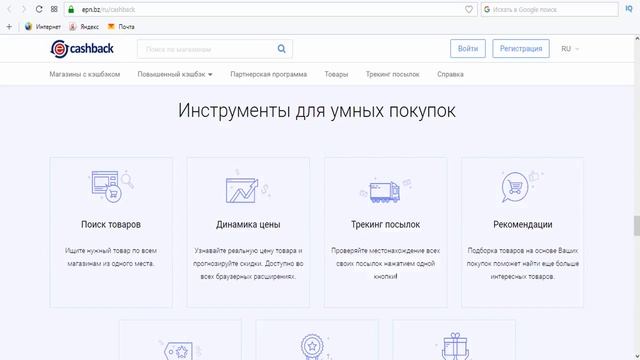Open the Интернет bookmark

point(42,27)
